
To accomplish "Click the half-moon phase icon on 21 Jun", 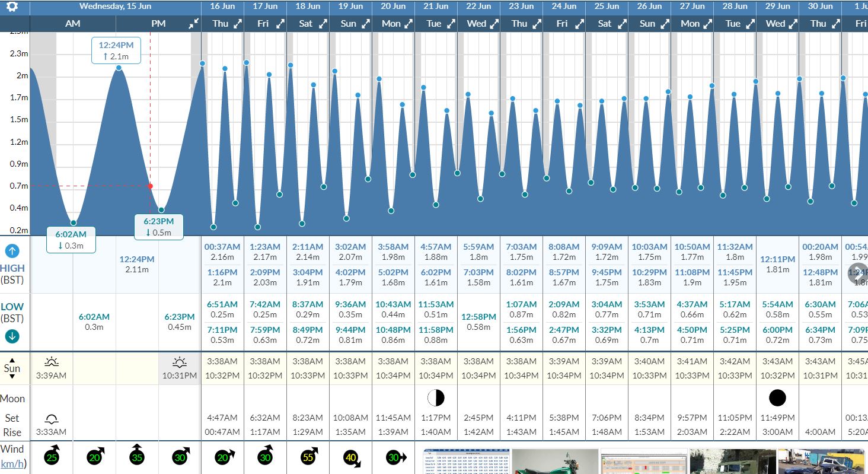I will point(436,397).
